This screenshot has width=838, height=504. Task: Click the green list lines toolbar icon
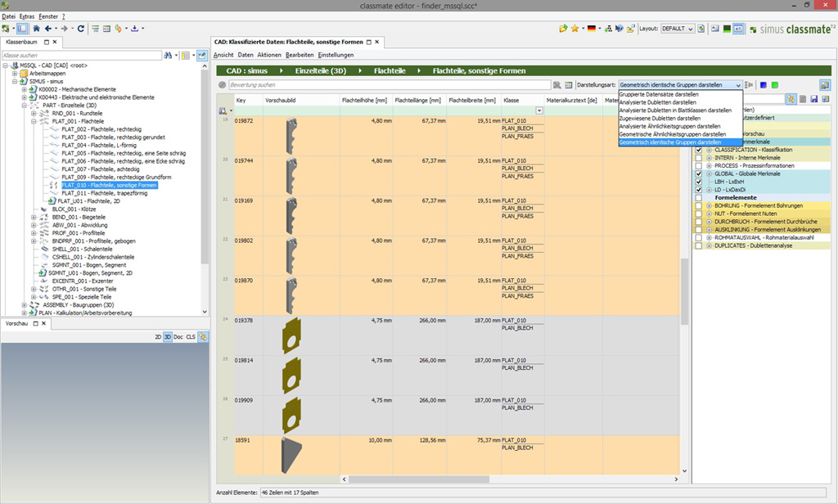click(95, 29)
